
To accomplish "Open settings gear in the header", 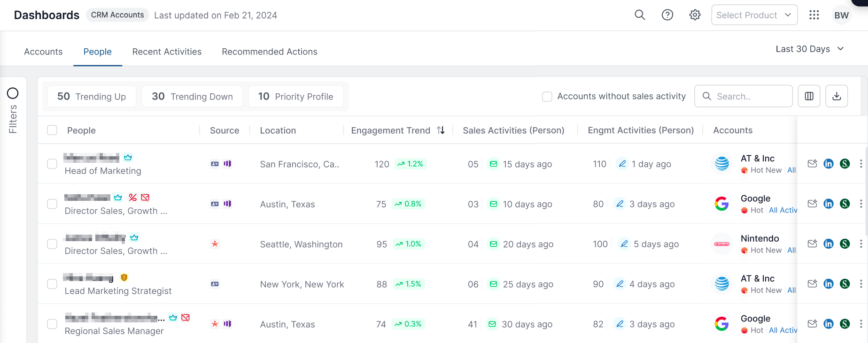I will [695, 15].
